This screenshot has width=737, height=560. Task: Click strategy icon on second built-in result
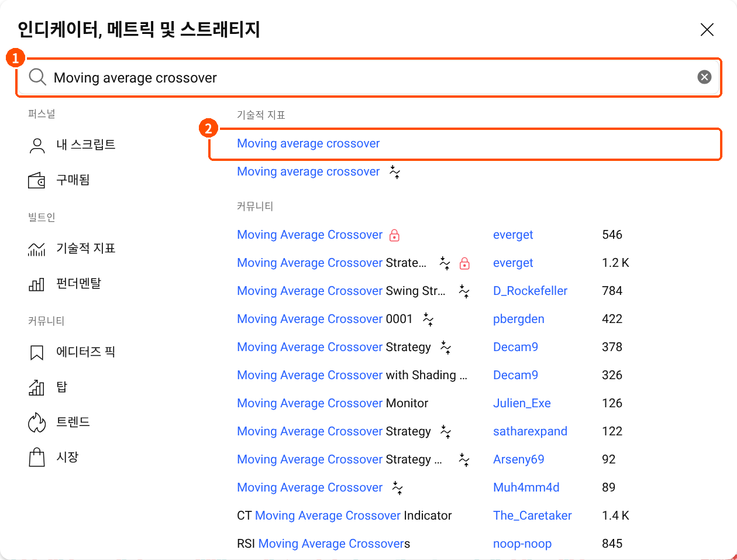[395, 172]
